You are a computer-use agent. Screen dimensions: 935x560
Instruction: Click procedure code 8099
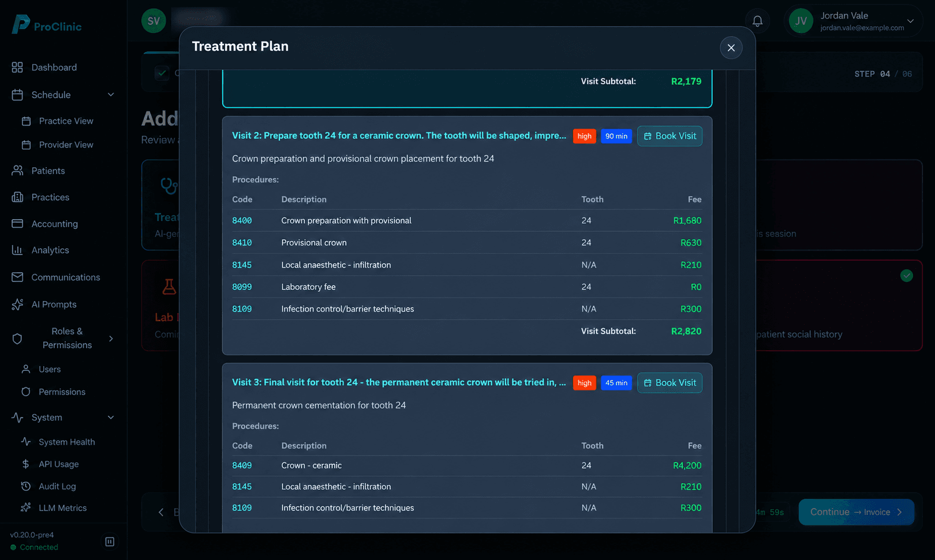[242, 287]
